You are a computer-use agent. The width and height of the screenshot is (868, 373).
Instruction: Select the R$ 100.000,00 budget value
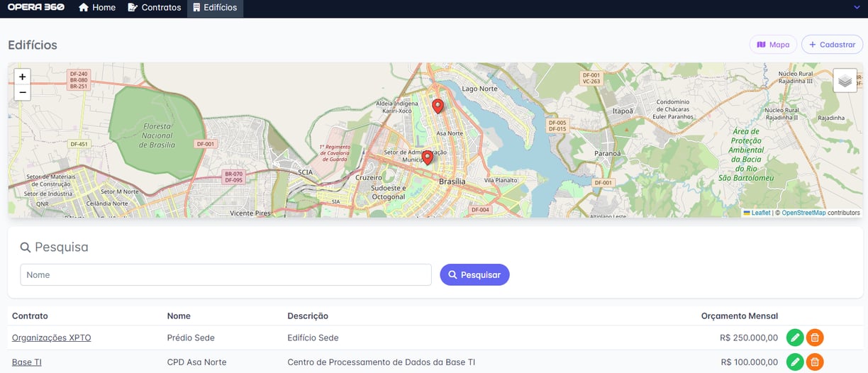click(x=749, y=362)
